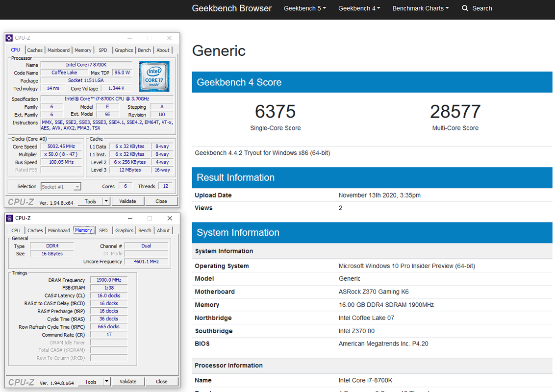Screen dimensions: 555x392
Task: Click Tools button in top CPU-Z window
Action: [x=90, y=201]
